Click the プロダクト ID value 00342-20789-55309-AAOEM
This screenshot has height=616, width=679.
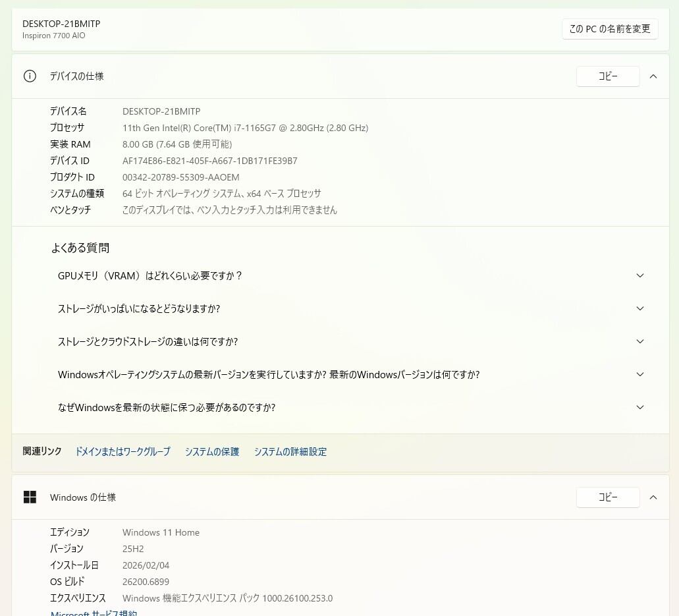point(180,177)
